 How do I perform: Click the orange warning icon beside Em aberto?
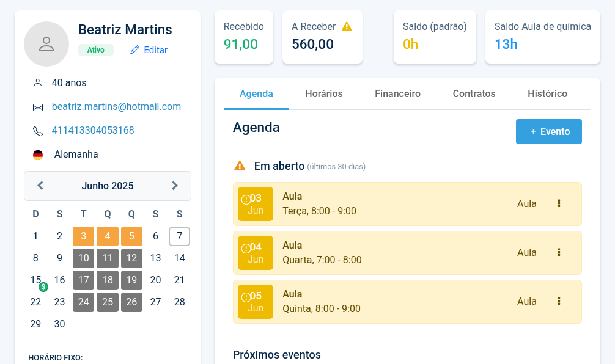pos(240,166)
